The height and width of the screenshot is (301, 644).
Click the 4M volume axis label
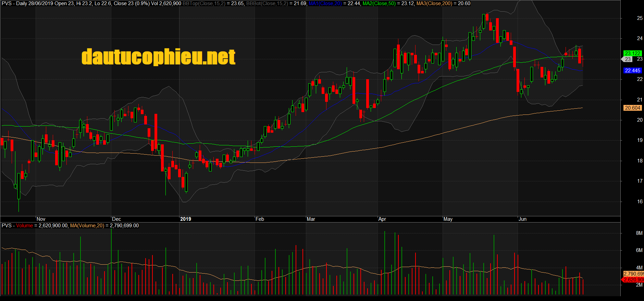point(639,268)
